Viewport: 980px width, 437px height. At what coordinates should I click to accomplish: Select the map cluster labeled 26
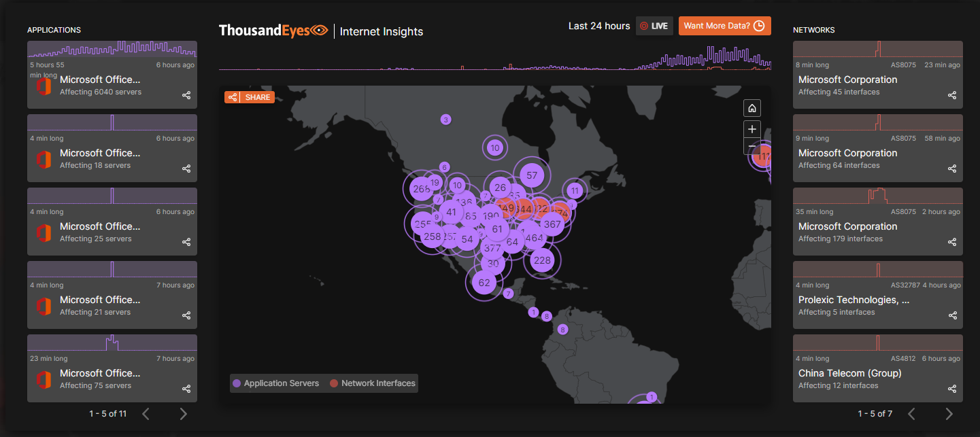[x=501, y=188]
